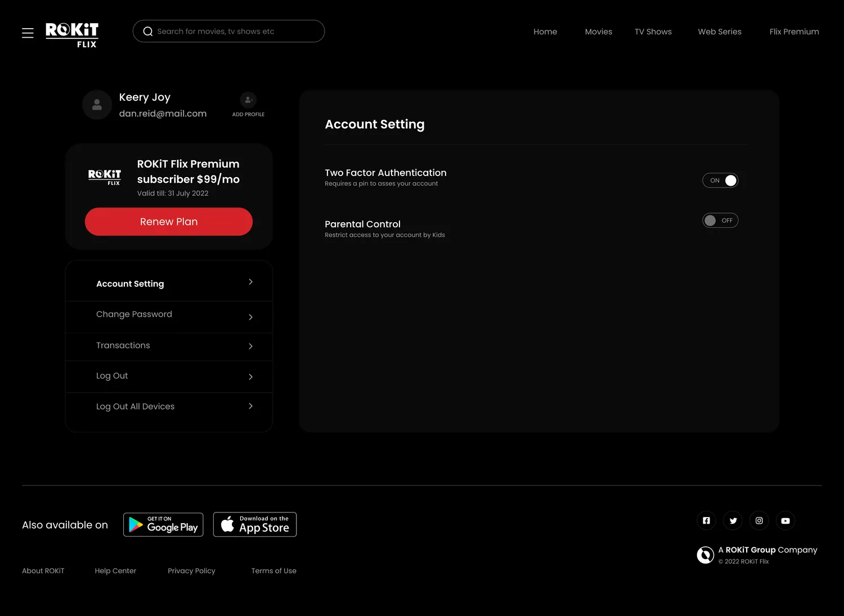The height and width of the screenshot is (616, 844).
Task: Click the ROKiT Flix header logo
Action: (72, 35)
